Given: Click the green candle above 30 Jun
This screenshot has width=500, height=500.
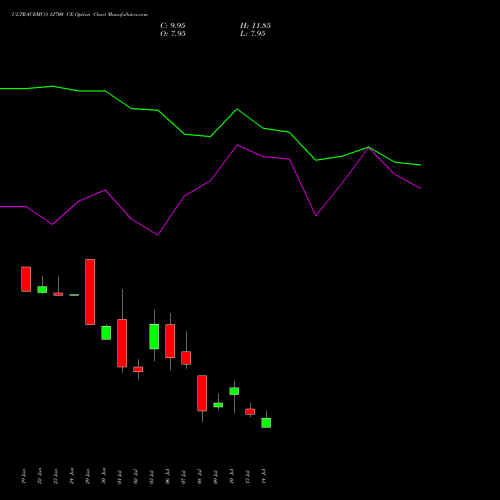Looking at the screenshot, I should point(106,333).
